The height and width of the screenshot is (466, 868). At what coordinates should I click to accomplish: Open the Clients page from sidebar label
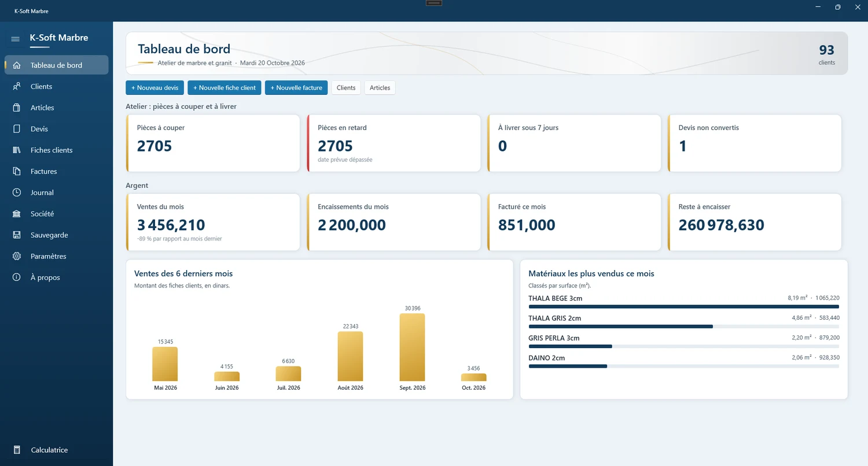pyautogui.click(x=41, y=87)
